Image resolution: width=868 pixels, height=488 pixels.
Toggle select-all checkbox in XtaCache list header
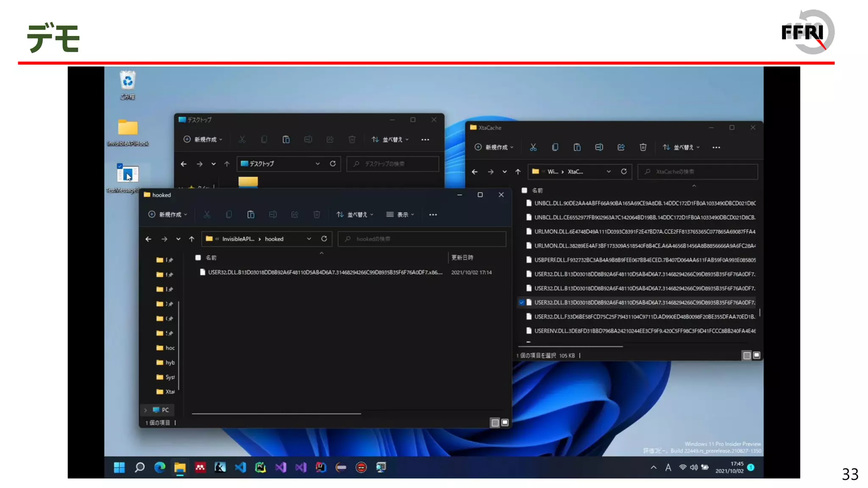tap(524, 191)
